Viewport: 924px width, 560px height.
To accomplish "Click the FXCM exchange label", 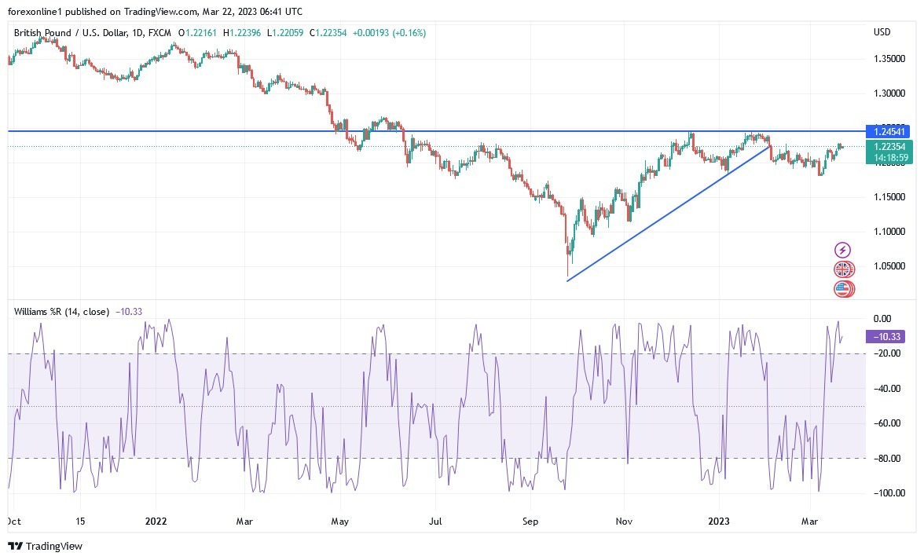I will [x=161, y=33].
